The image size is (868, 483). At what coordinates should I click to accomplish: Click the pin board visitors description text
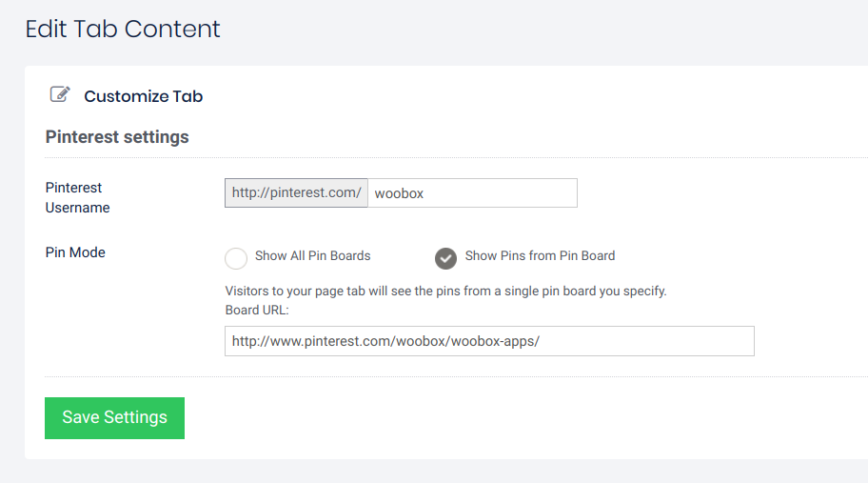click(x=445, y=291)
